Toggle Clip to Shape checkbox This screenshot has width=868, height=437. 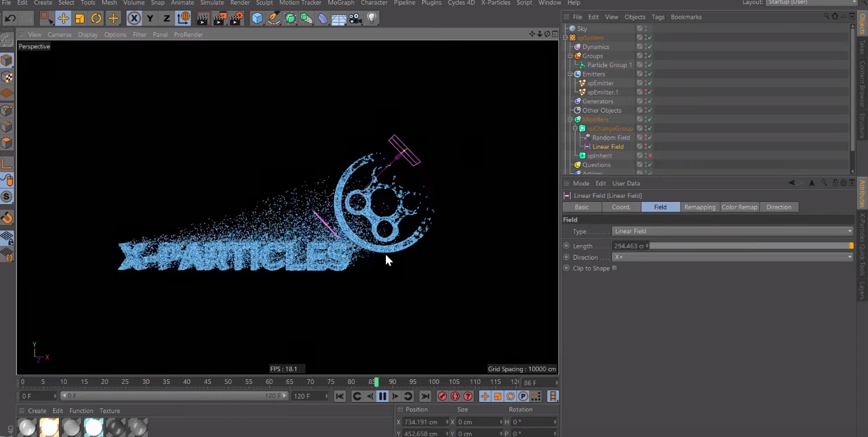(614, 268)
